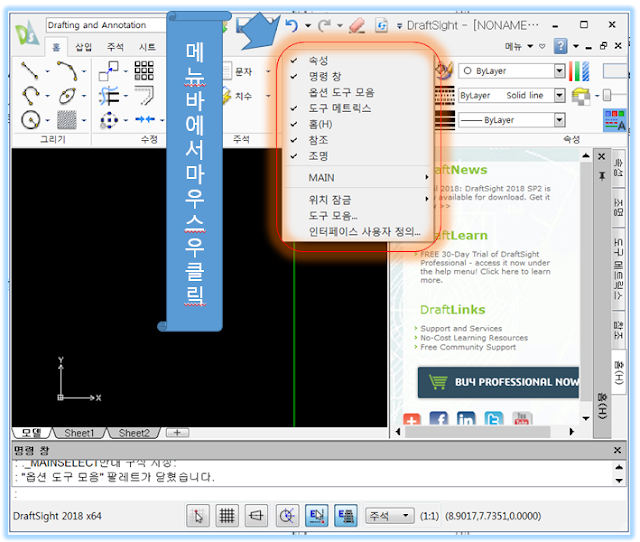This screenshot has width=640, height=542.
Task: Open the 도구 메트릭스 side palette tab
Action: (618, 269)
